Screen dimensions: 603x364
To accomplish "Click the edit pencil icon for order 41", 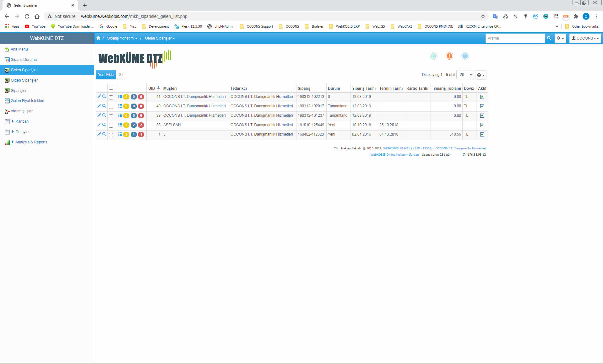I will coord(99,96).
